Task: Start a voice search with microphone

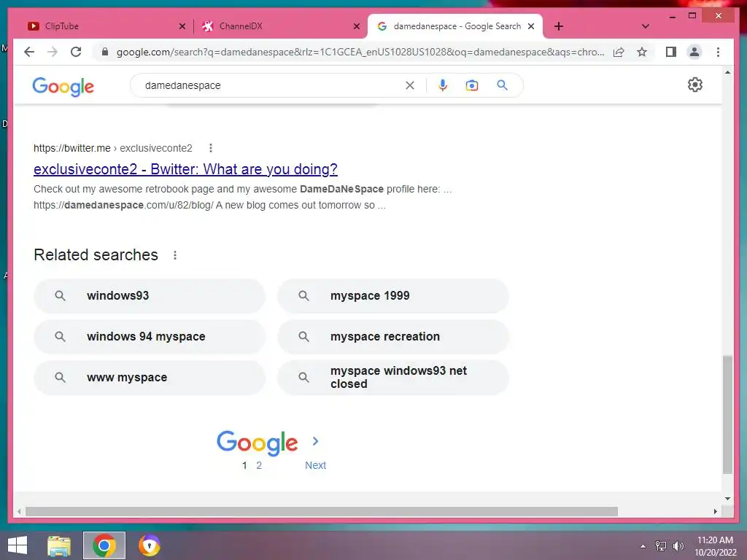Action: [443, 85]
